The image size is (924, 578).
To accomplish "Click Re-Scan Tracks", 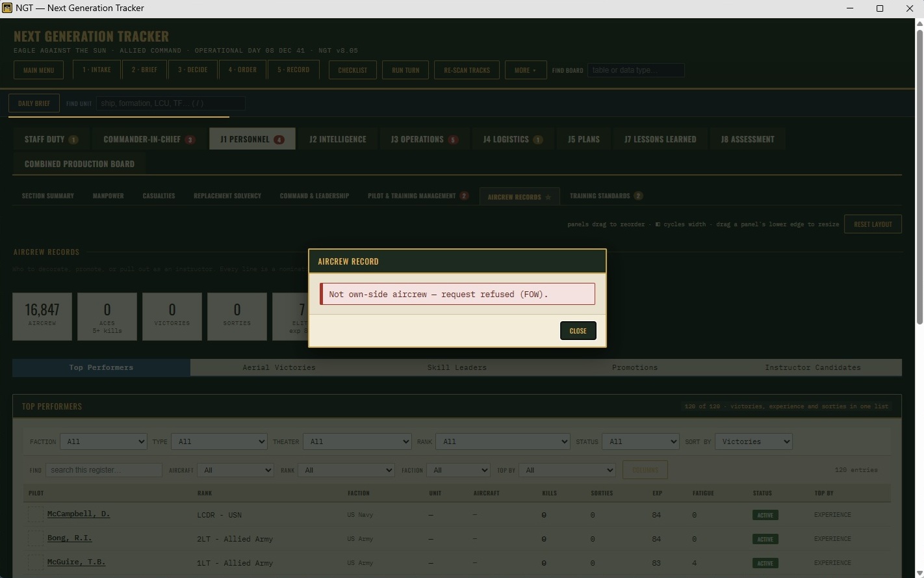I will tap(467, 70).
